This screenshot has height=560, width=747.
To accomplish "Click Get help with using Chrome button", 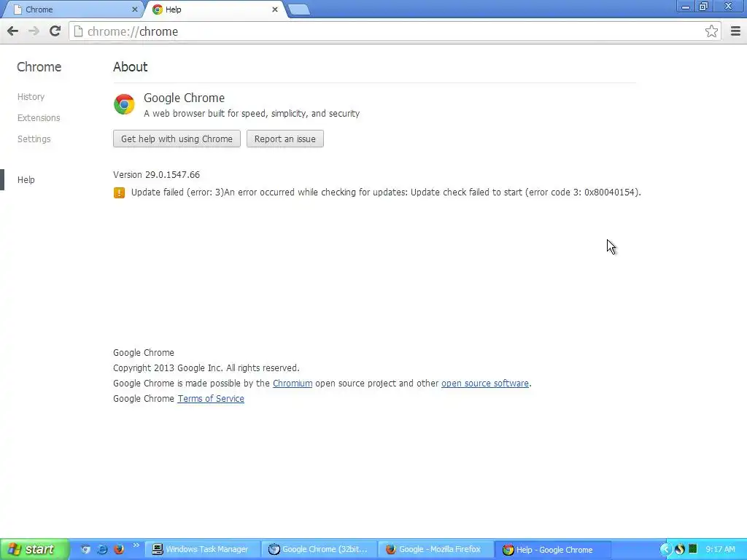I will (x=177, y=139).
